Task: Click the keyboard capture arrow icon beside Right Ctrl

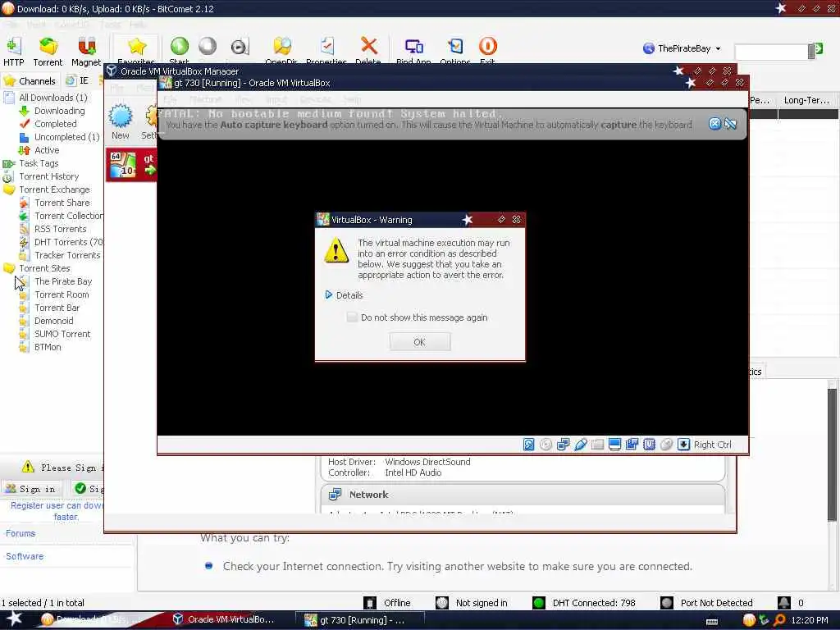Action: tap(683, 444)
